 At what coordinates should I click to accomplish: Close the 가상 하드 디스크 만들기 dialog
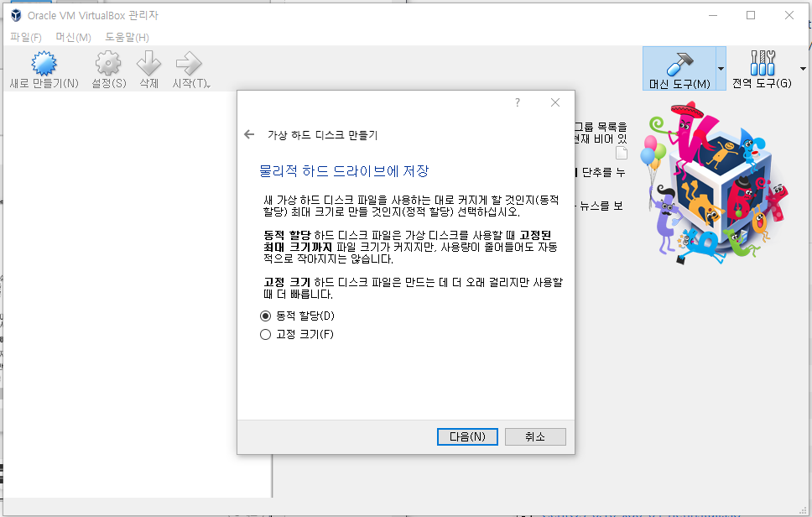point(555,102)
